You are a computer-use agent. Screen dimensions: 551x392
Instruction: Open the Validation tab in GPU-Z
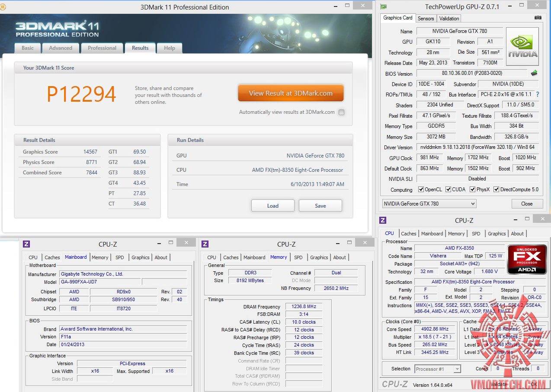tap(449, 18)
